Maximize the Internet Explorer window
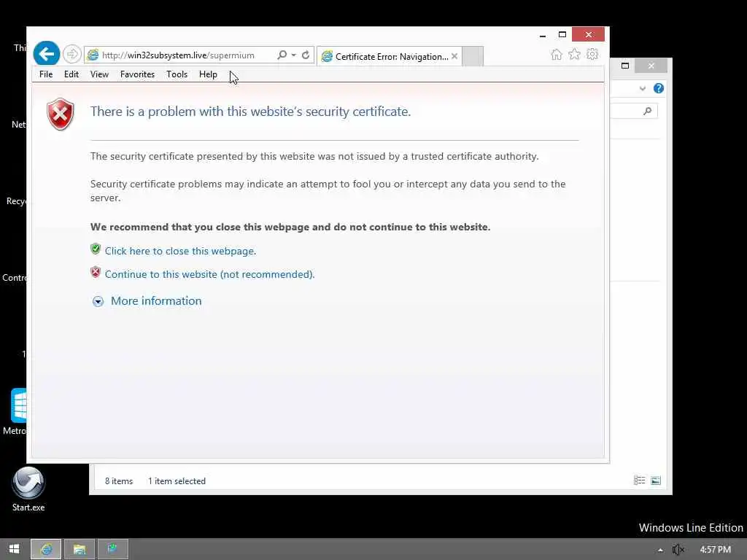The height and width of the screenshot is (560, 747). tap(562, 35)
